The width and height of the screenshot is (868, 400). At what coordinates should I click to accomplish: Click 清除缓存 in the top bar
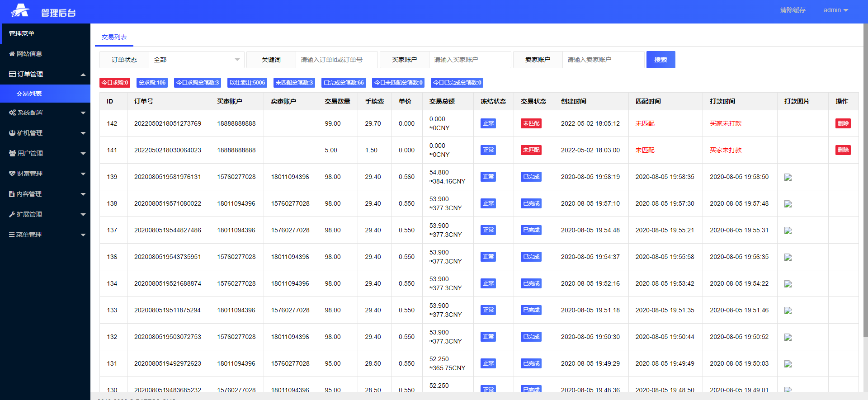(x=793, y=10)
